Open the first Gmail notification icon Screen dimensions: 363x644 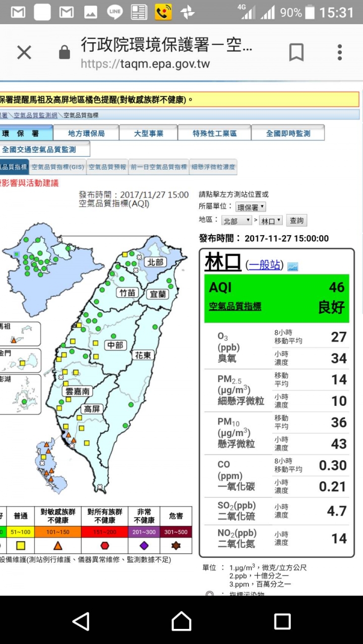pos(18,12)
